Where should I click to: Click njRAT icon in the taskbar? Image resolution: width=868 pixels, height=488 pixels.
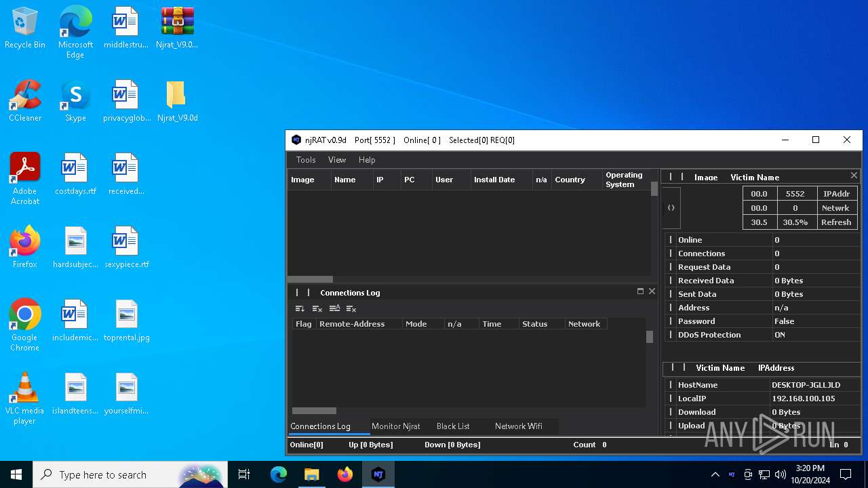point(378,474)
